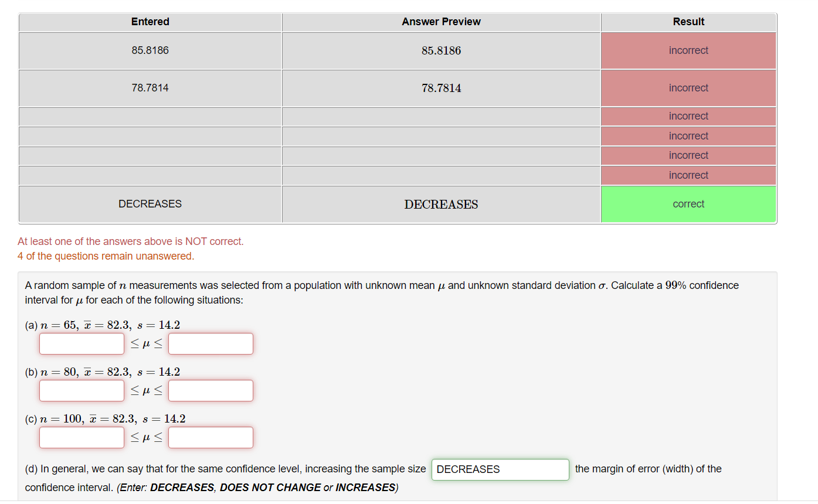This screenshot has width=818, height=504.
Task: Click the second incorrect result cell
Action: tap(688, 88)
